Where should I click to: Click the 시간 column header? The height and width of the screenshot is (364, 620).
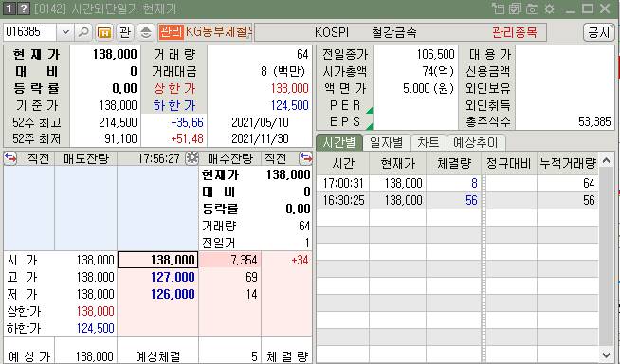click(x=343, y=163)
